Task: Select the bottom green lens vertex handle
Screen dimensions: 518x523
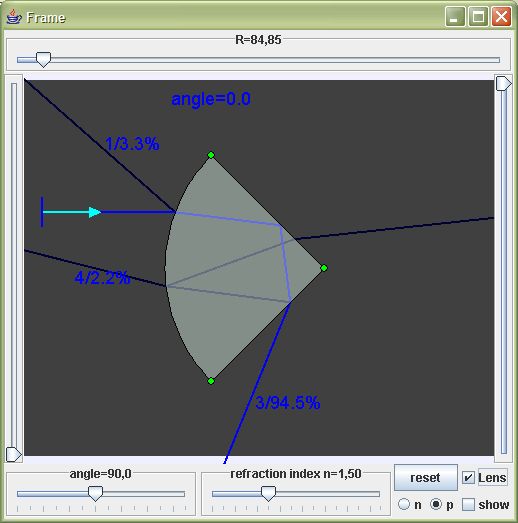Action: pos(211,381)
